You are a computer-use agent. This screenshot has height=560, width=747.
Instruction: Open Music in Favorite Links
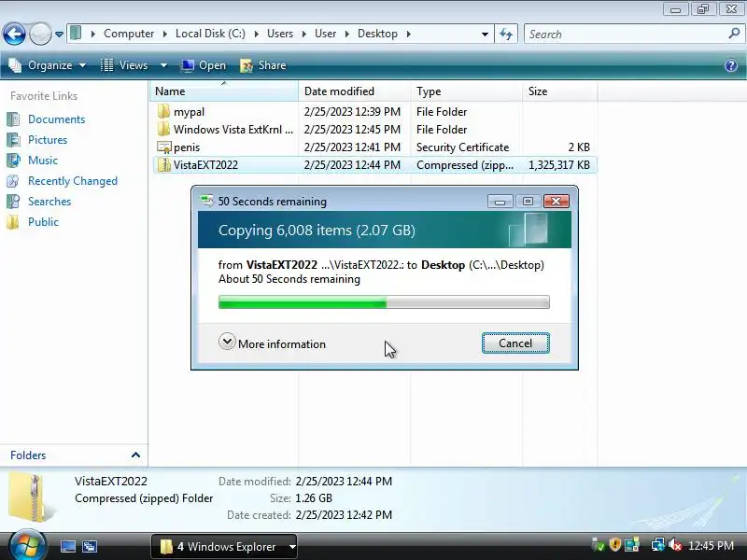coord(42,160)
